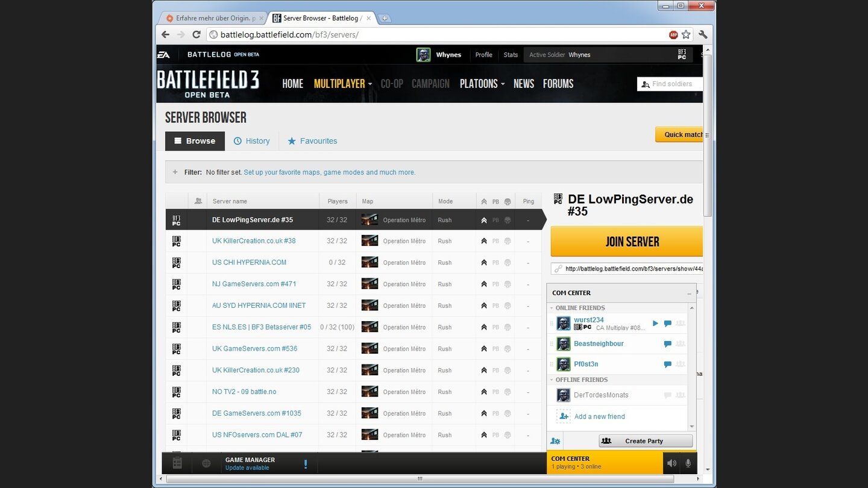Viewport: 868px width, 488px height.
Task: Switch to the Favourites tab
Action: click(312, 141)
